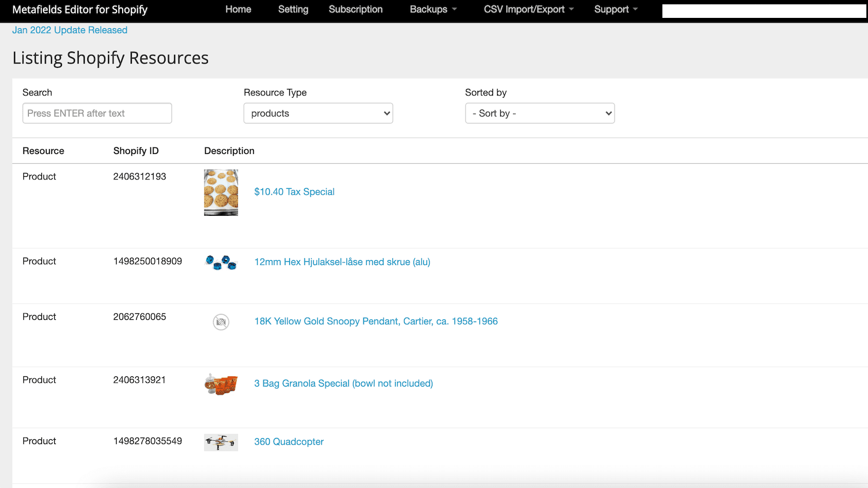The width and height of the screenshot is (868, 488).
Task: Click the Search text input field
Action: [97, 113]
